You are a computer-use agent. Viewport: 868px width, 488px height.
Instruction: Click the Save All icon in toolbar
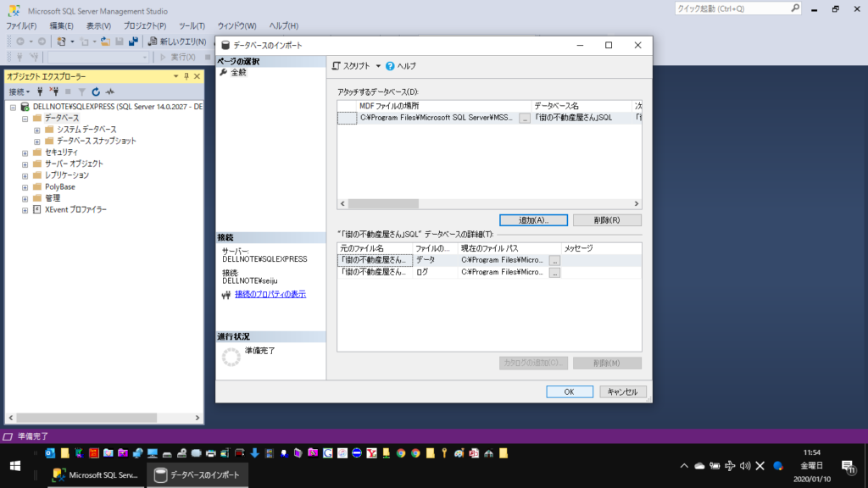tap(133, 42)
